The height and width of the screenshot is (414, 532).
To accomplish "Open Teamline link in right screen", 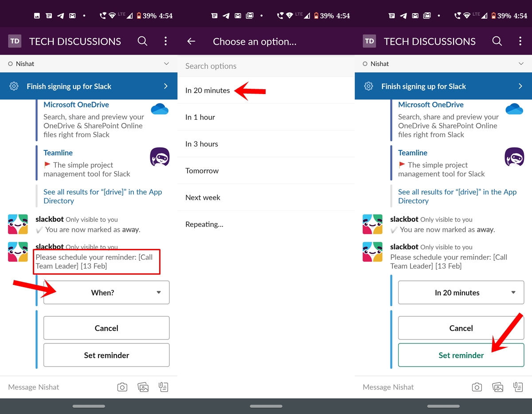I will (413, 153).
